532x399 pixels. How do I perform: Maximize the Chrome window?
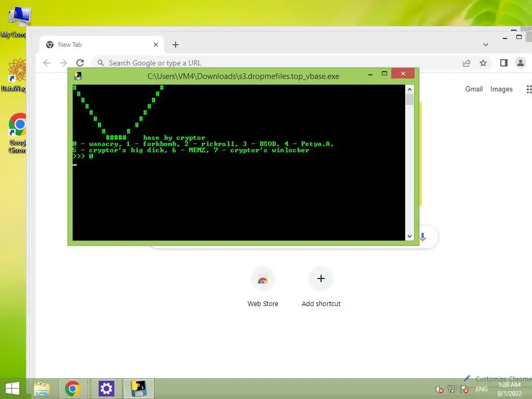coord(519,37)
